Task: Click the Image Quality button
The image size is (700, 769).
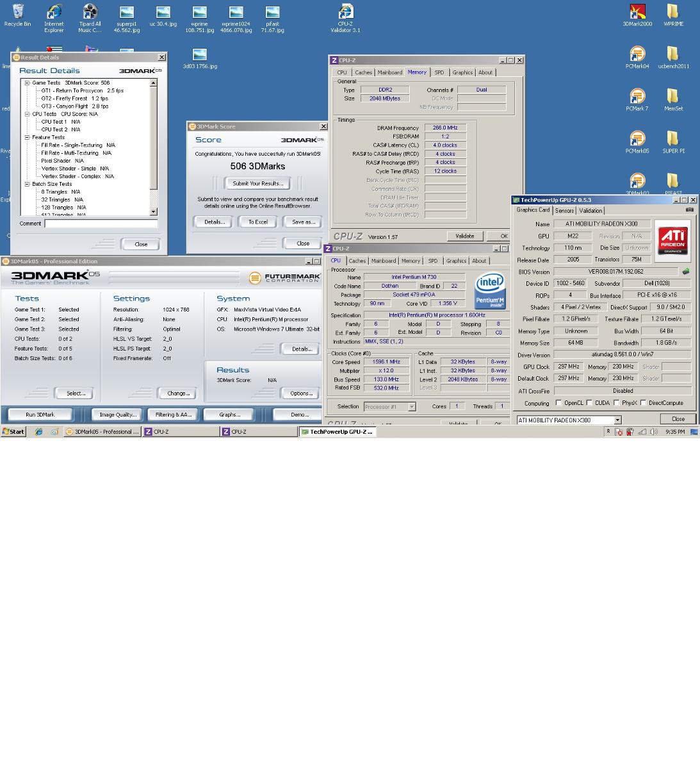Action: click(x=118, y=415)
